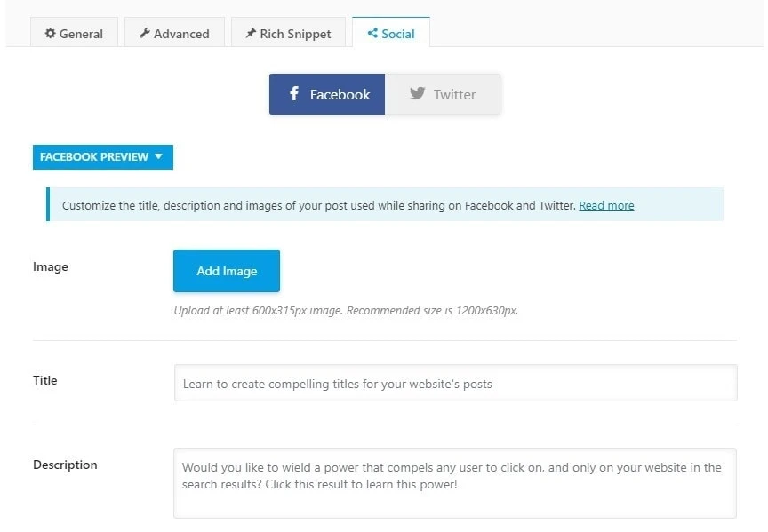
Task: Click the pin icon on Rich Snippet tab
Action: 251,33
